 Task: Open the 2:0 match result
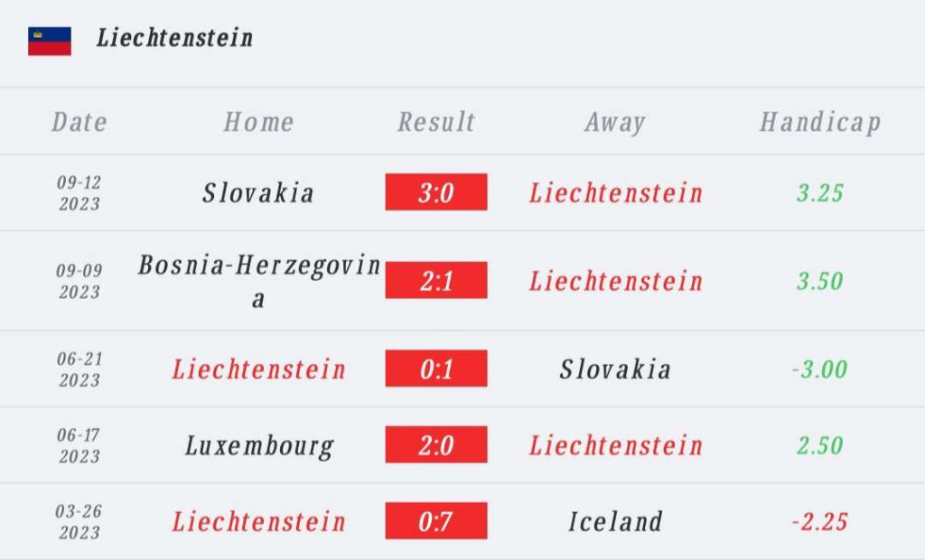(x=436, y=444)
